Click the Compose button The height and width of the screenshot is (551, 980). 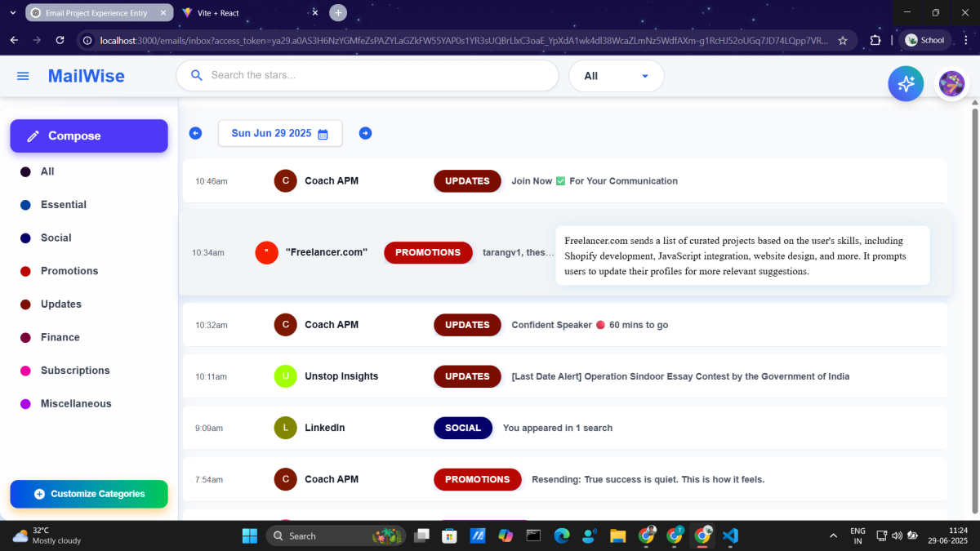(x=89, y=136)
